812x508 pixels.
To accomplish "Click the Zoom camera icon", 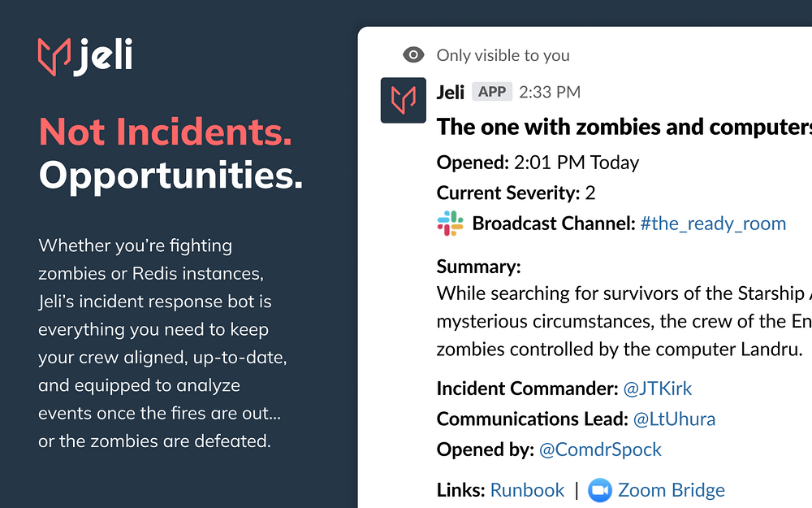I will click(x=600, y=490).
